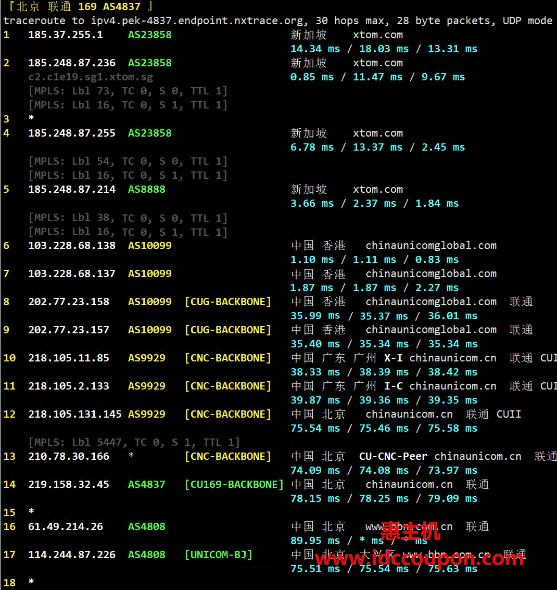Screen dimensions: 557x590
Task: Click MPLS line Lbl 38
Action: [x=128, y=218]
